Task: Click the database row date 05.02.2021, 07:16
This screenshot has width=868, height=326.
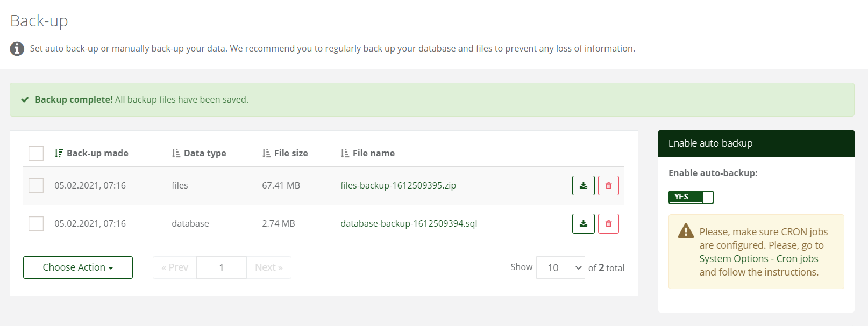Action: click(x=90, y=223)
